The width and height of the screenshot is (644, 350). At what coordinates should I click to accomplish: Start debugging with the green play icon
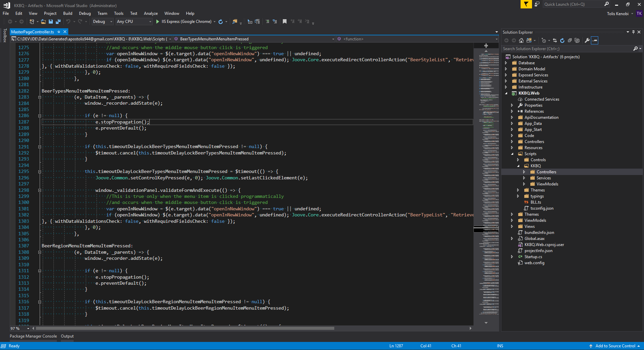click(158, 22)
